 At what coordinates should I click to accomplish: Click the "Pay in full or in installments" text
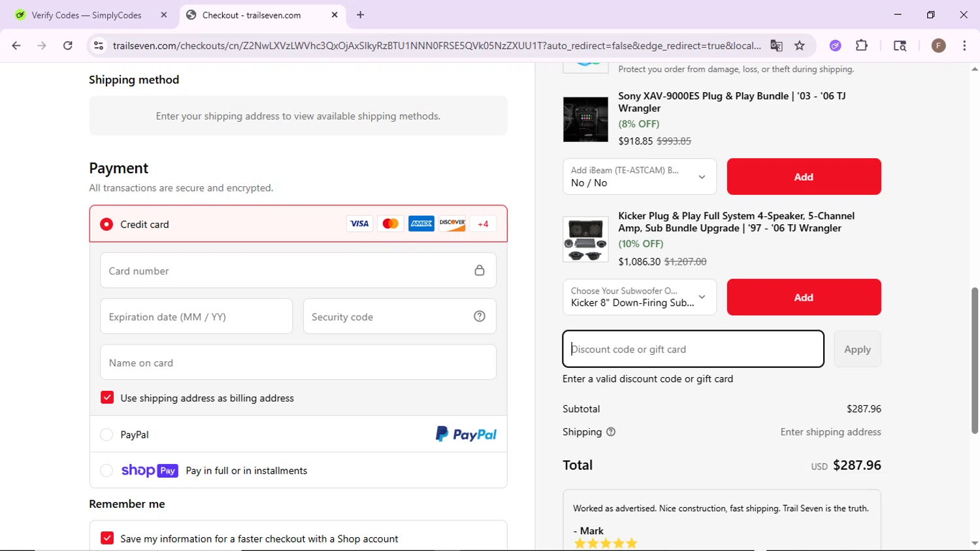click(246, 471)
